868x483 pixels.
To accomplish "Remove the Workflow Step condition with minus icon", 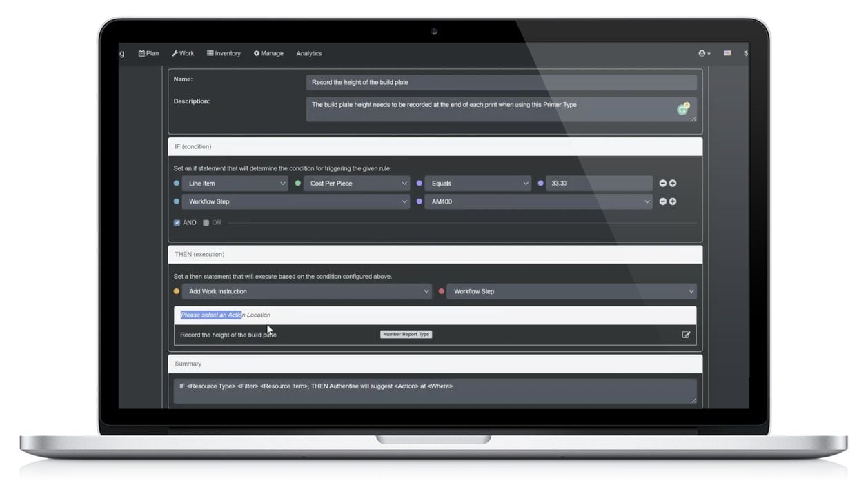I will click(663, 201).
